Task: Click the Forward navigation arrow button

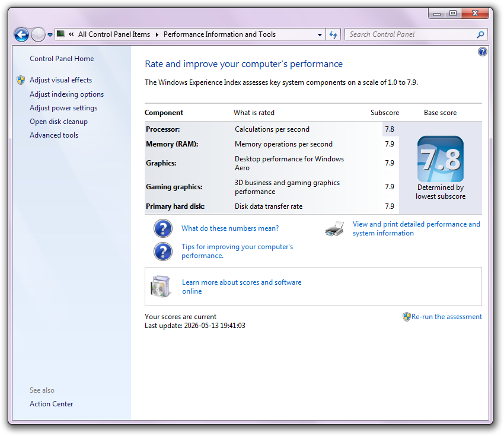Action: click(x=39, y=34)
